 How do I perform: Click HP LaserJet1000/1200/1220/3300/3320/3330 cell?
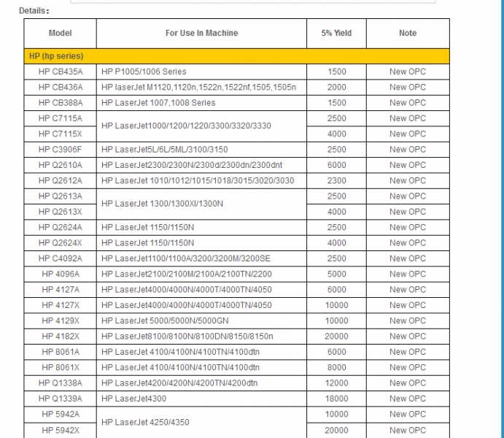[201, 126]
